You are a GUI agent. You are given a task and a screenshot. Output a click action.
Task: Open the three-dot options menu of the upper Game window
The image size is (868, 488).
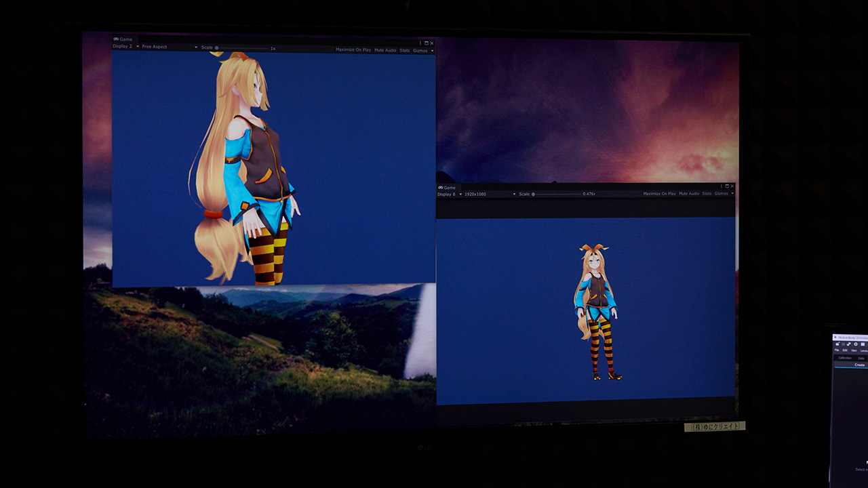420,43
